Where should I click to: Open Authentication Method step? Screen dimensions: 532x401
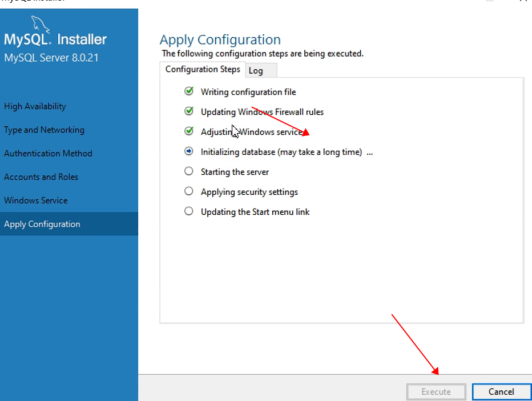69,154
